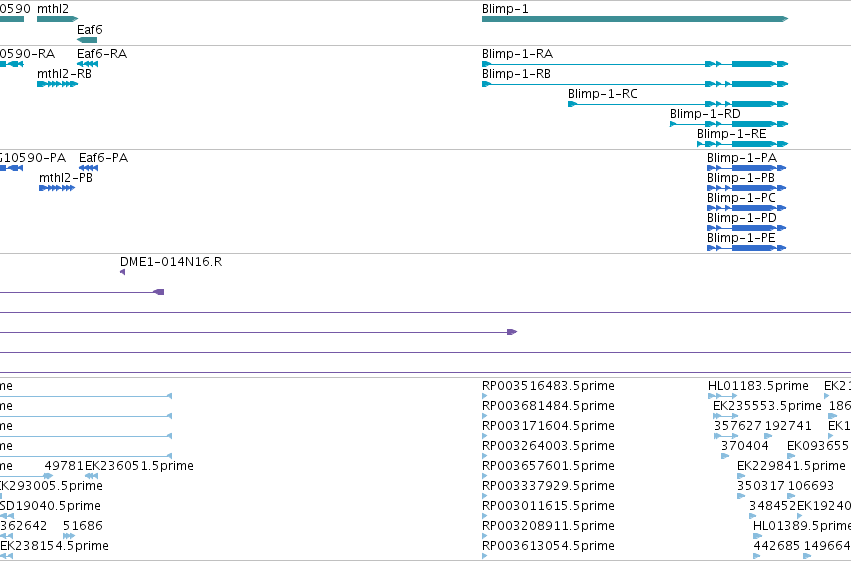
Task: Open the EK236051.5prime EST label
Action: (x=139, y=466)
